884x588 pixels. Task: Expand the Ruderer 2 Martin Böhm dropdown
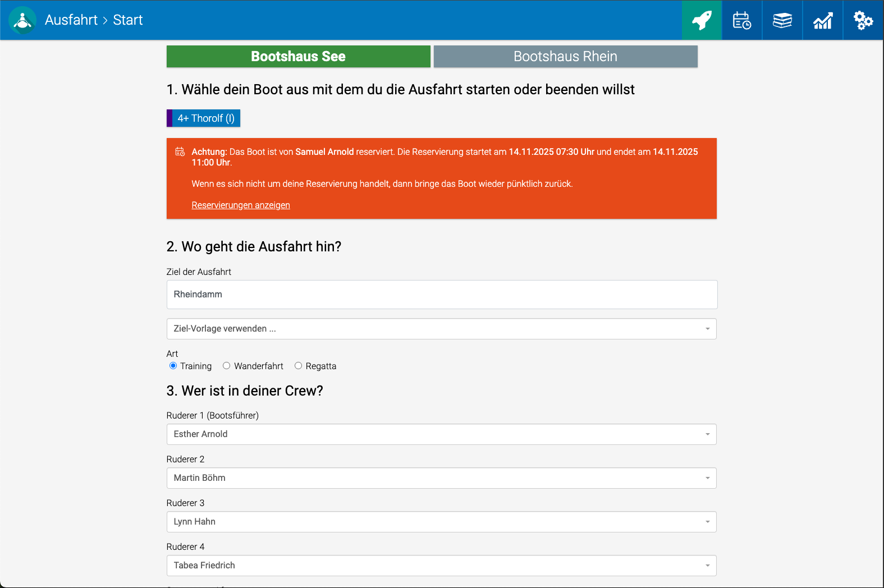pyautogui.click(x=441, y=478)
